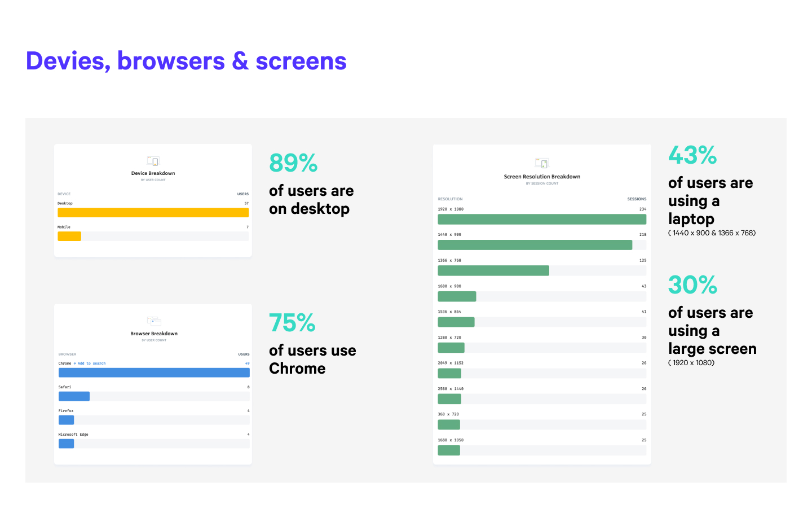Click the 'Screen Resolution Breakdown' title

click(542, 177)
